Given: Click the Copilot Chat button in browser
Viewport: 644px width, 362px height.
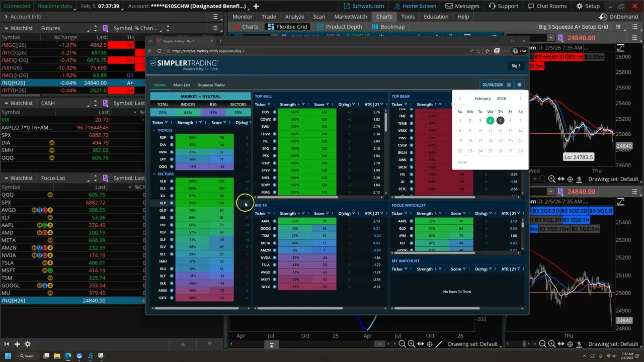Looking at the screenshot, I should [519, 51].
